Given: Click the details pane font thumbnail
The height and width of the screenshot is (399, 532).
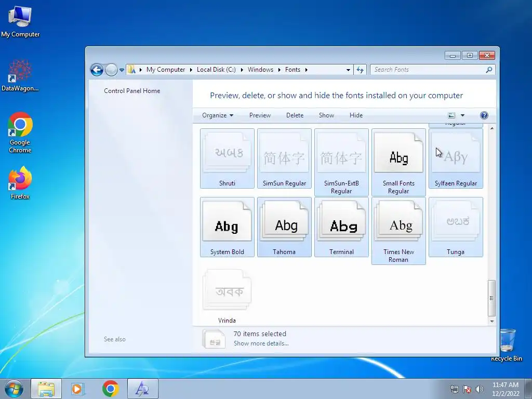Looking at the screenshot, I should click(214, 339).
